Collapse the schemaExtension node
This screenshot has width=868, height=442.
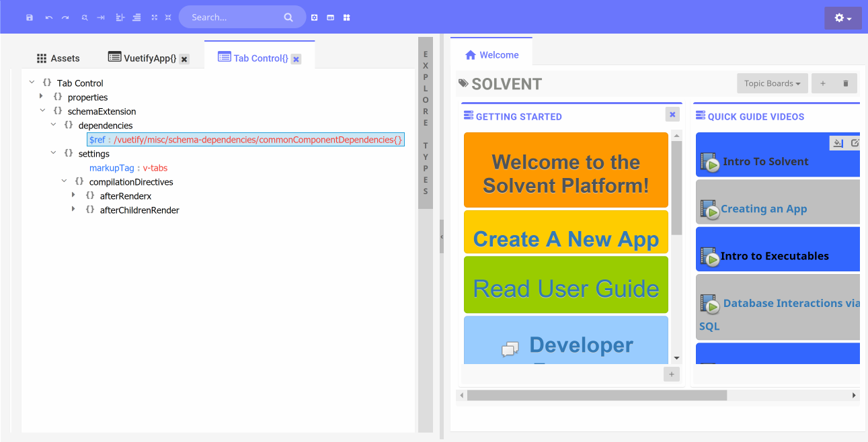(x=42, y=111)
